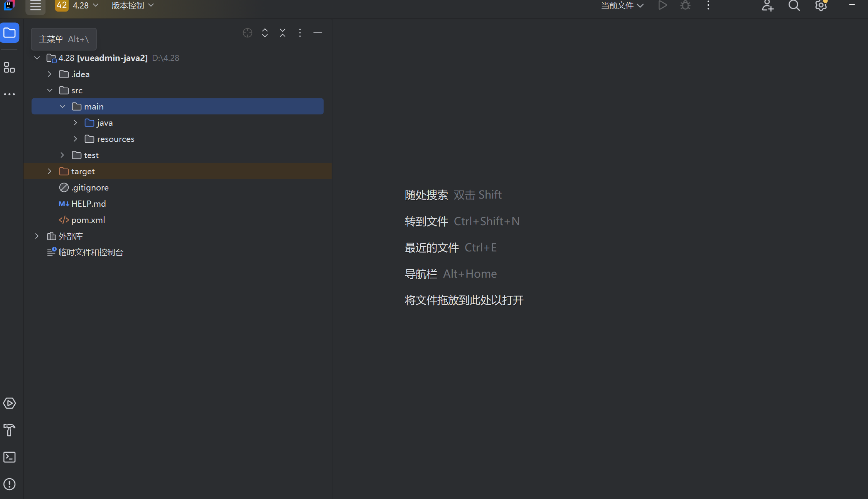Open the main hamburger menu
Viewport: 868px width, 499px height.
click(35, 6)
